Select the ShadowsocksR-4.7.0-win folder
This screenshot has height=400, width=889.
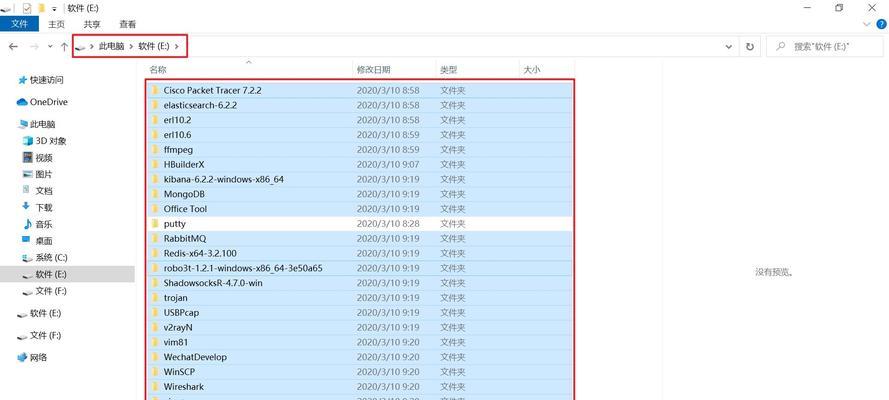[x=361, y=283]
